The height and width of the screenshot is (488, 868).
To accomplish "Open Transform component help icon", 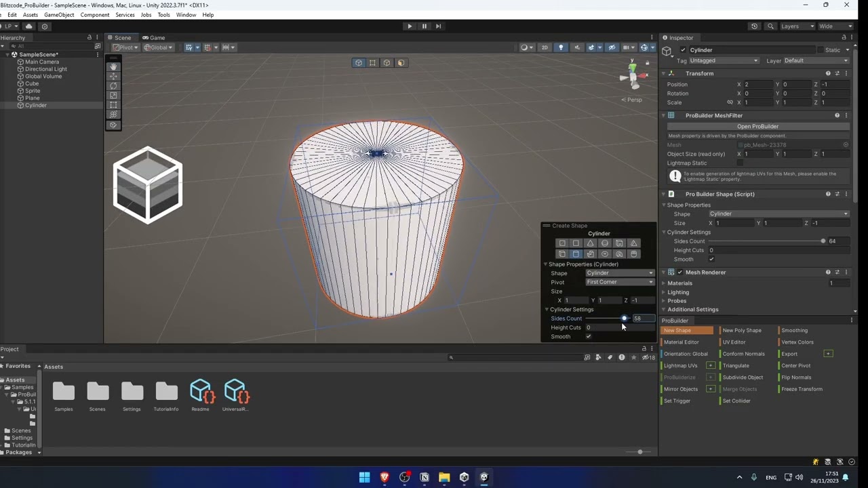I will pos(828,73).
